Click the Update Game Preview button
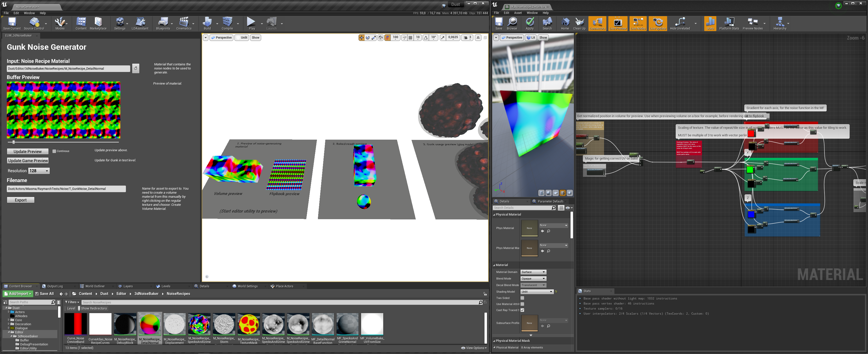Image resolution: width=868 pixels, height=354 pixels. (x=28, y=161)
